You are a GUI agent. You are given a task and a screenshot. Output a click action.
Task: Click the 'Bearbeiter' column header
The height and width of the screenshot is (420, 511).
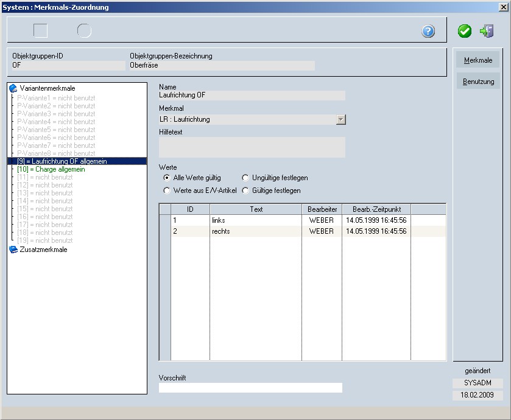pyautogui.click(x=322, y=209)
